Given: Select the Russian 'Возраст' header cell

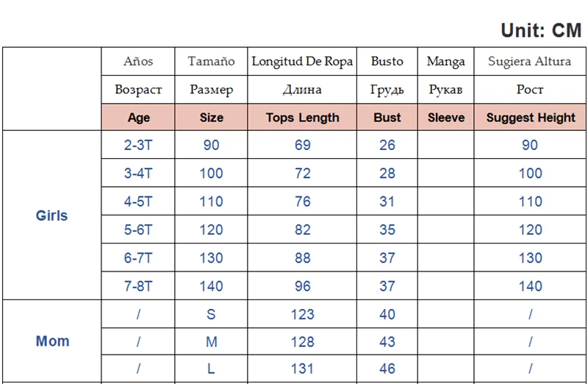Looking at the screenshot, I should (138, 90).
